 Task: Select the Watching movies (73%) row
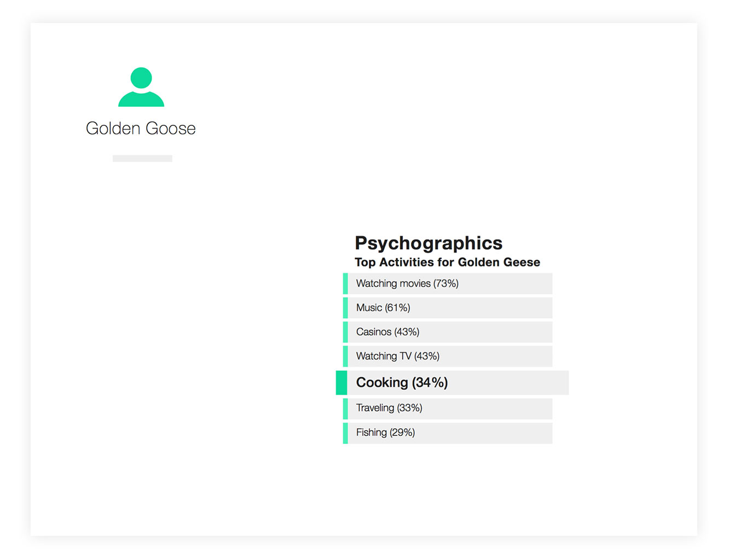(448, 284)
